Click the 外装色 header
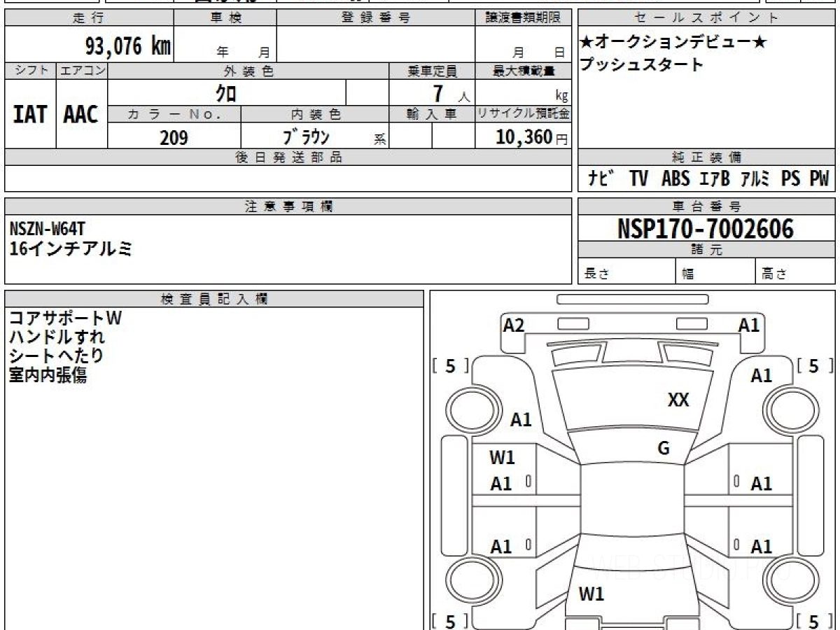Screen dimensions: 840x630 tap(248, 71)
